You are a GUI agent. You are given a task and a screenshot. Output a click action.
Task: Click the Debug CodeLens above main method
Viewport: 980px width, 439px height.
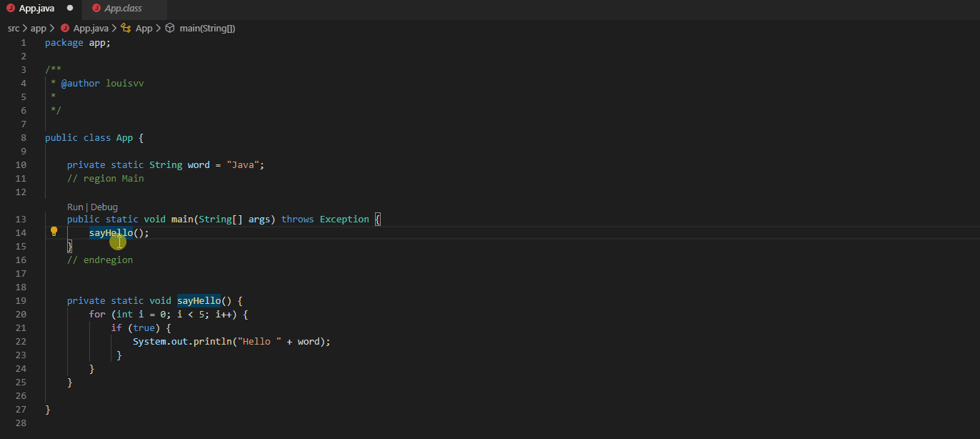[x=104, y=207]
